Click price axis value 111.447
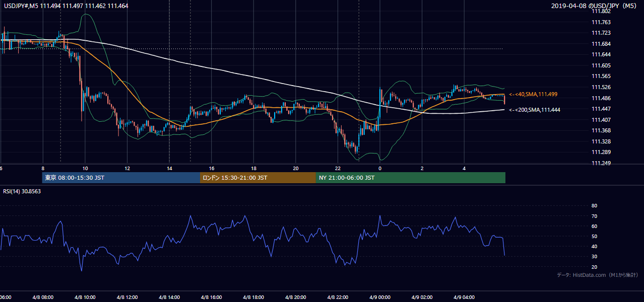Image resolution: width=644 pixels, height=302 pixels. click(601, 109)
